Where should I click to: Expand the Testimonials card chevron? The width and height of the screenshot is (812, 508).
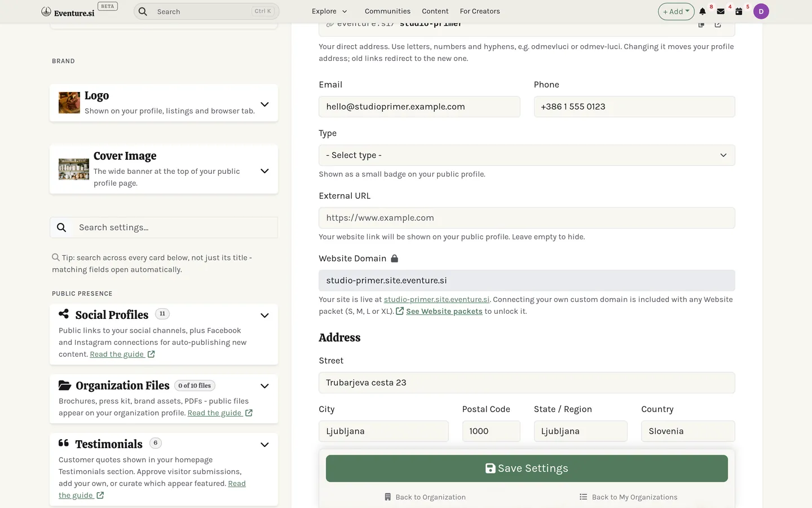click(264, 445)
